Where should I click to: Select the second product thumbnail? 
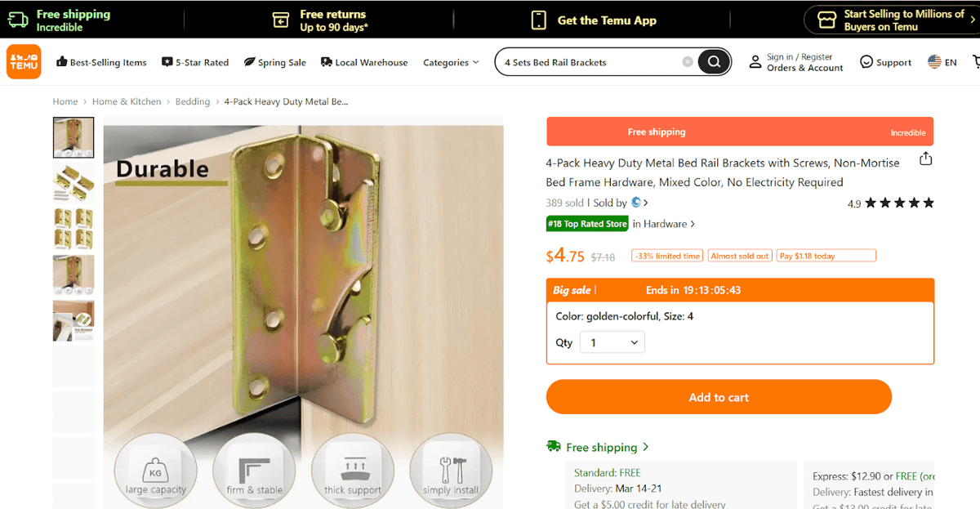(x=73, y=182)
